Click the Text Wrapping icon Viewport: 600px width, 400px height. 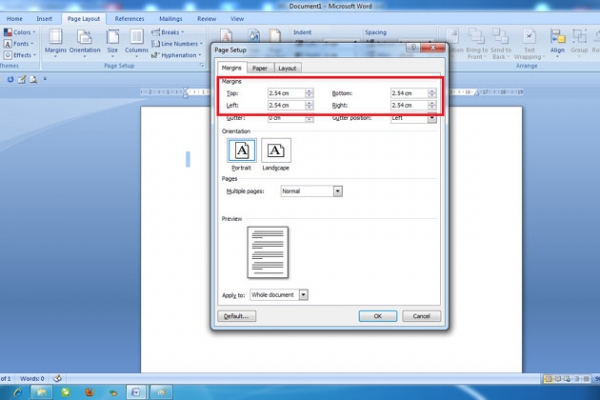pyautogui.click(x=530, y=42)
